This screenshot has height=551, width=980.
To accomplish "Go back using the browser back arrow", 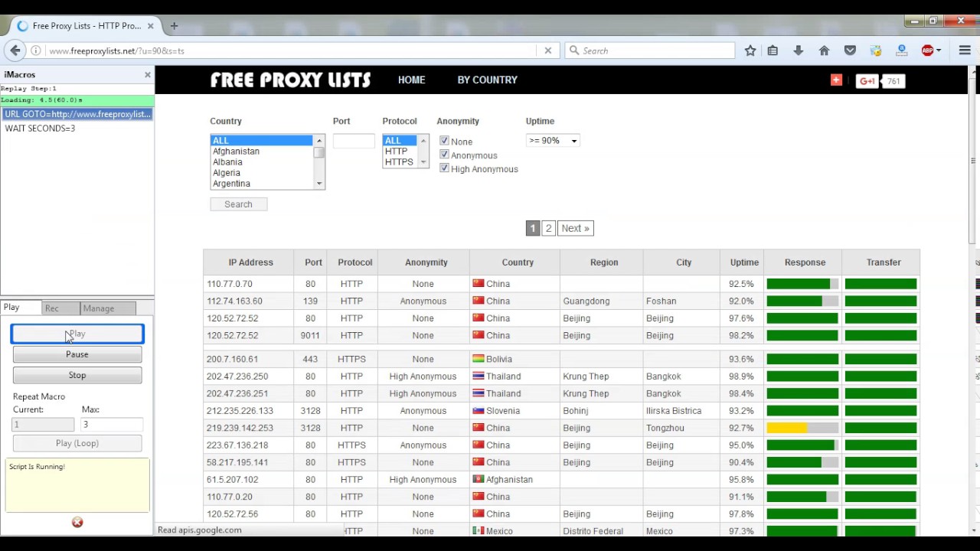I will pyautogui.click(x=15, y=51).
